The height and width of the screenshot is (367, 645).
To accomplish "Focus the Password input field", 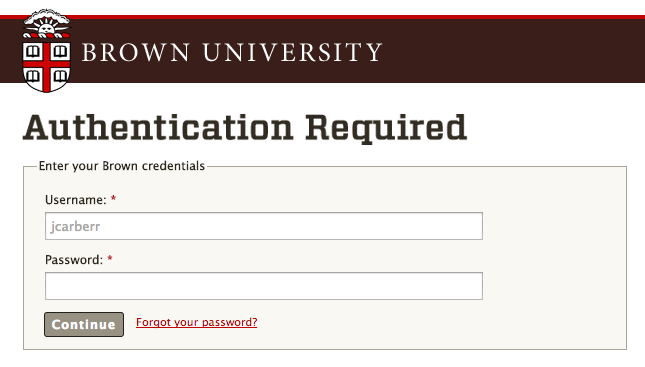I will [x=264, y=286].
